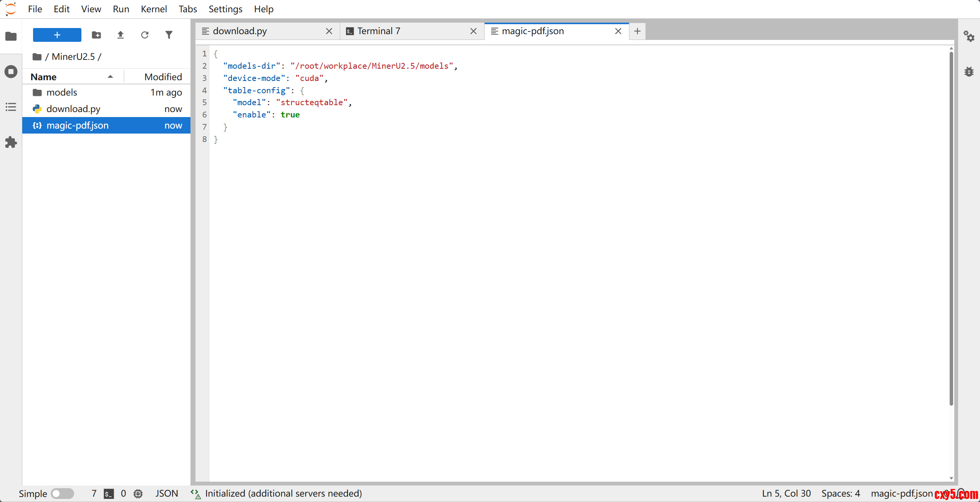Open the Property Inspector gears icon
Screen dimensions: 980x502
click(968, 36)
